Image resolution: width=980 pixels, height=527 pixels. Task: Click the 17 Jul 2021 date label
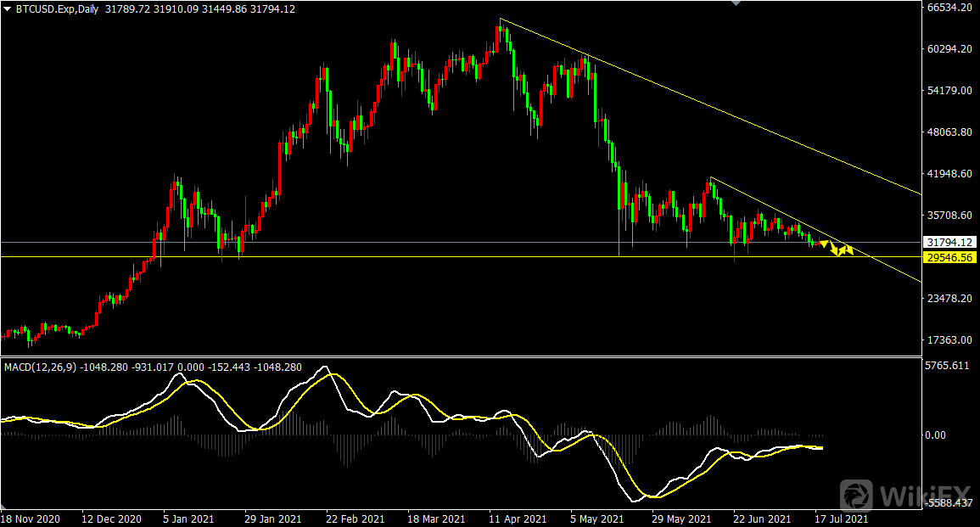click(x=841, y=518)
